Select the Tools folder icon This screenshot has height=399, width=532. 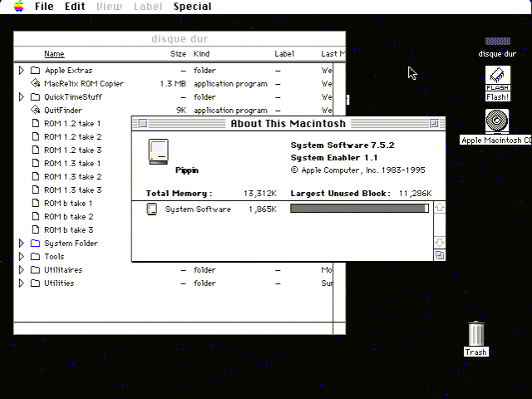(35, 256)
